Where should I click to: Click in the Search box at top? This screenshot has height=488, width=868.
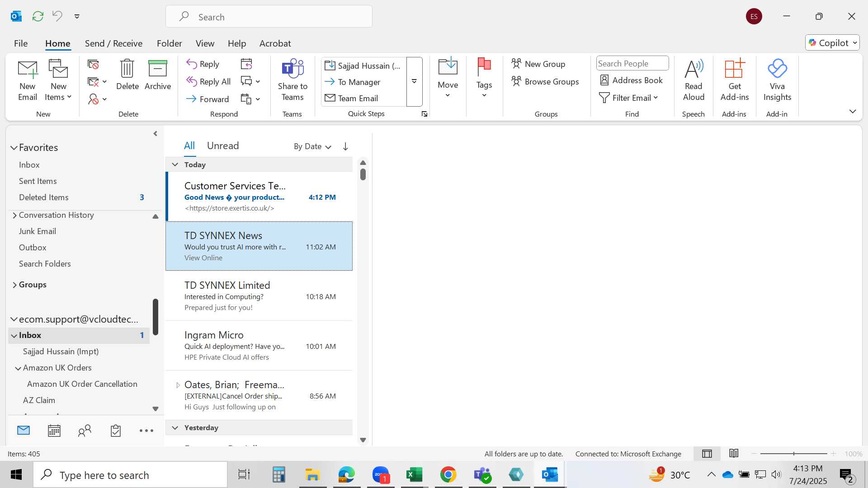[269, 17]
